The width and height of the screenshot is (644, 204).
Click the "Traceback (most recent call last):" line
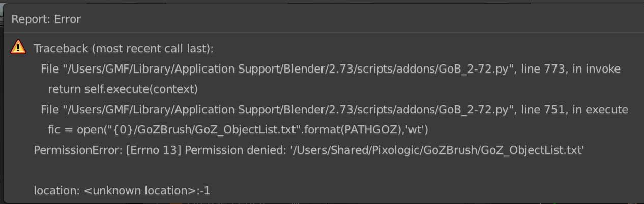[x=123, y=49]
